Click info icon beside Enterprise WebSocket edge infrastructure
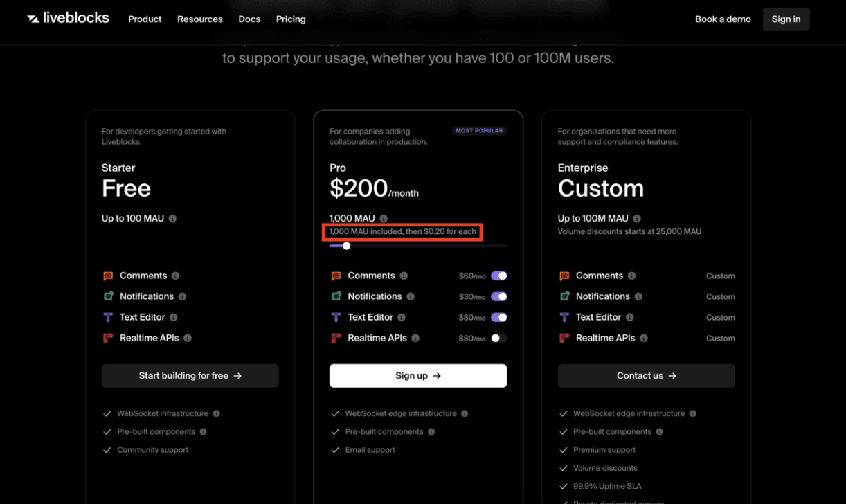The width and height of the screenshot is (846, 504). 693,413
